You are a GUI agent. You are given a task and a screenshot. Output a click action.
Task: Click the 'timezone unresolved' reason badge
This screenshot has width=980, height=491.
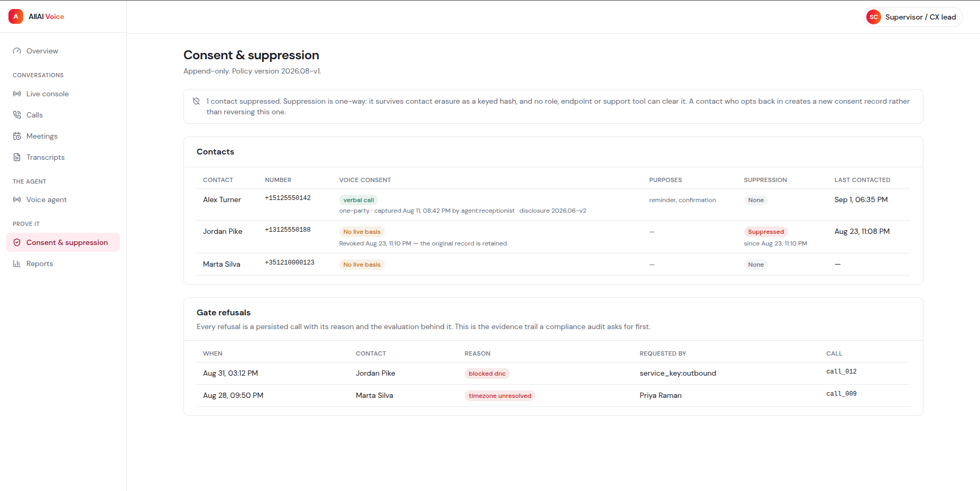[500, 396]
